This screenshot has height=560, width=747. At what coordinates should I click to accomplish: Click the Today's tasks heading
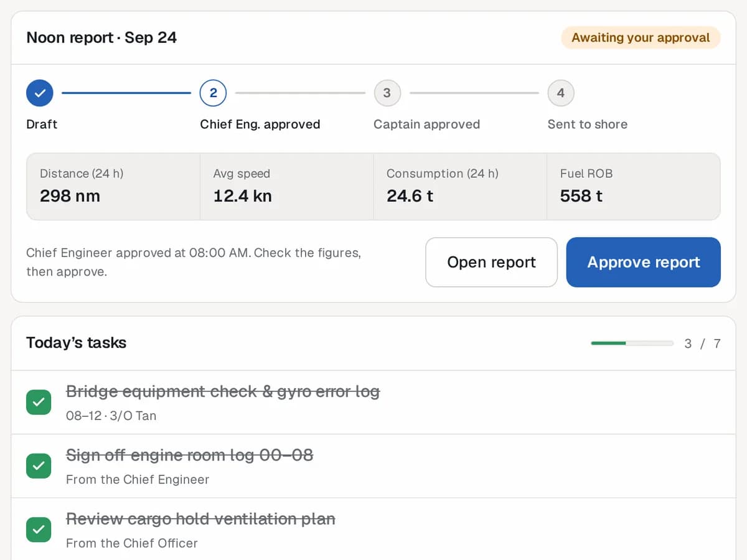click(x=76, y=343)
